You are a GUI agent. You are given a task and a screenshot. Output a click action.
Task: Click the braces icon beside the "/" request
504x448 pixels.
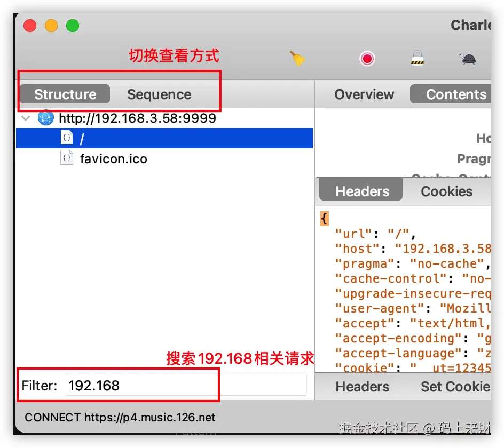click(66, 137)
